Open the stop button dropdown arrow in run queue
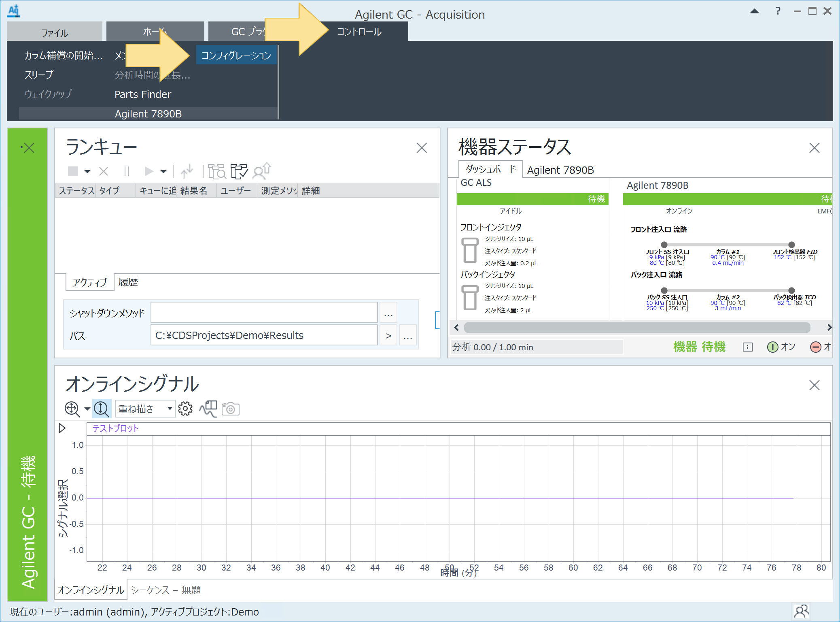 tap(87, 172)
